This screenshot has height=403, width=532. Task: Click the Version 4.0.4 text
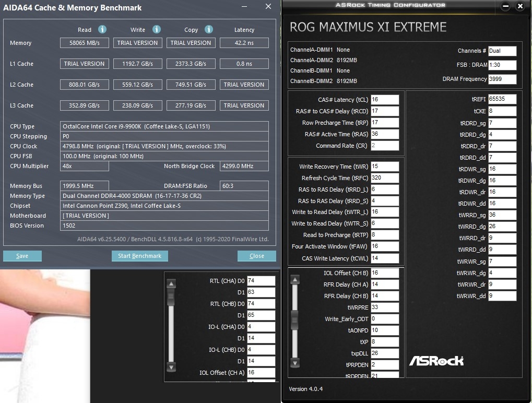[x=306, y=389]
